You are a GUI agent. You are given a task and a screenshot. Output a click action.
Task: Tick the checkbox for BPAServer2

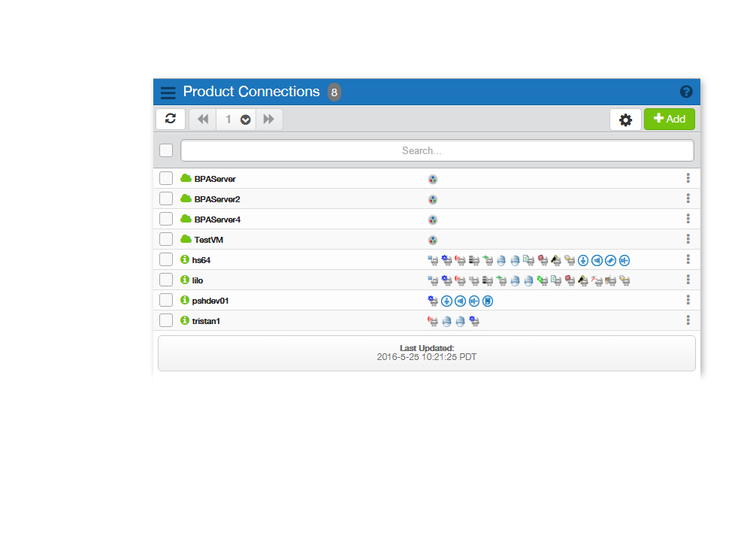tap(166, 199)
